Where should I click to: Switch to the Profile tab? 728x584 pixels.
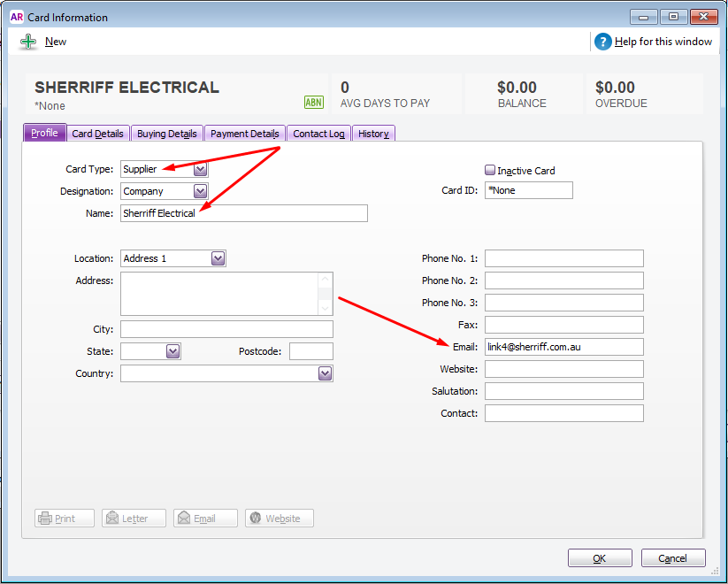[x=44, y=133]
